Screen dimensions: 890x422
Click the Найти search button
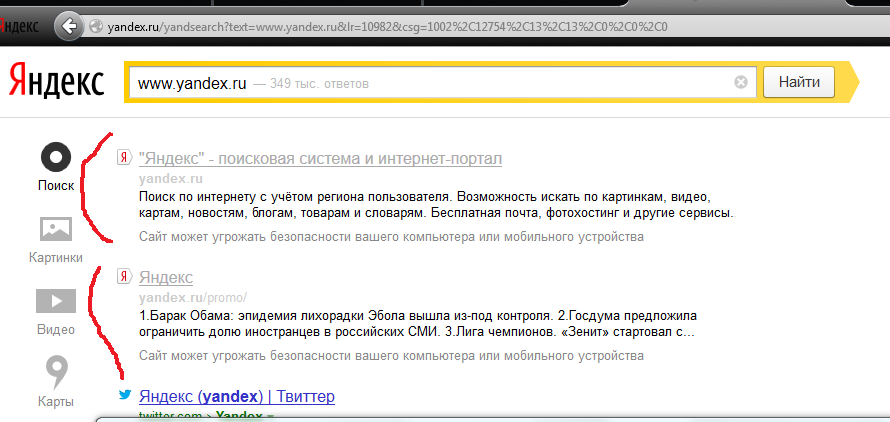tap(799, 82)
